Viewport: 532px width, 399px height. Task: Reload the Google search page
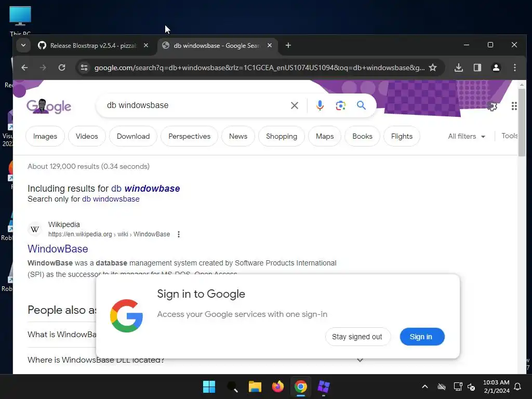[61, 68]
